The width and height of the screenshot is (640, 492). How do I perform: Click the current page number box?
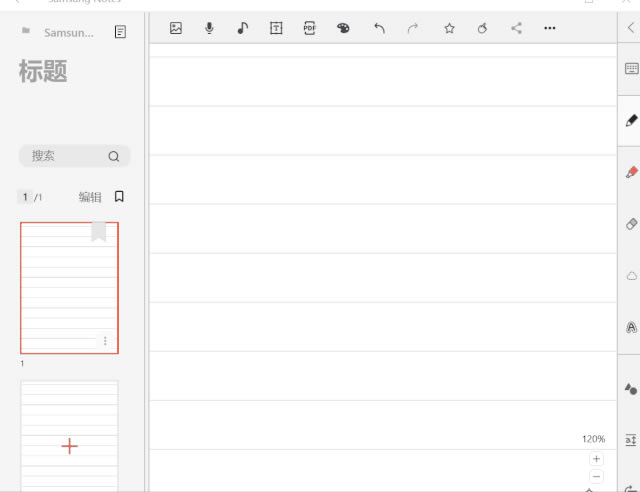coord(25,197)
